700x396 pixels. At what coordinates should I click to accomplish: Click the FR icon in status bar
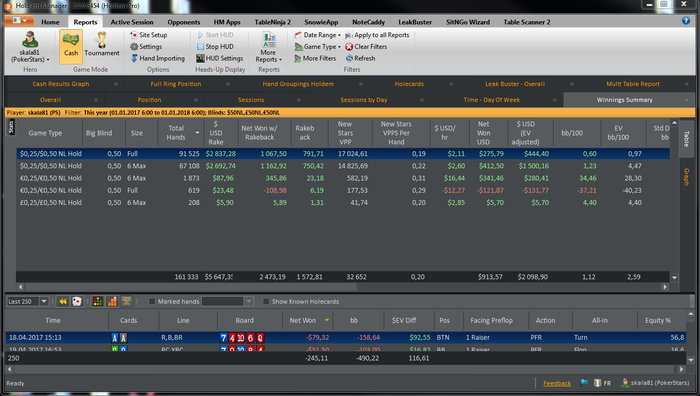[602, 383]
